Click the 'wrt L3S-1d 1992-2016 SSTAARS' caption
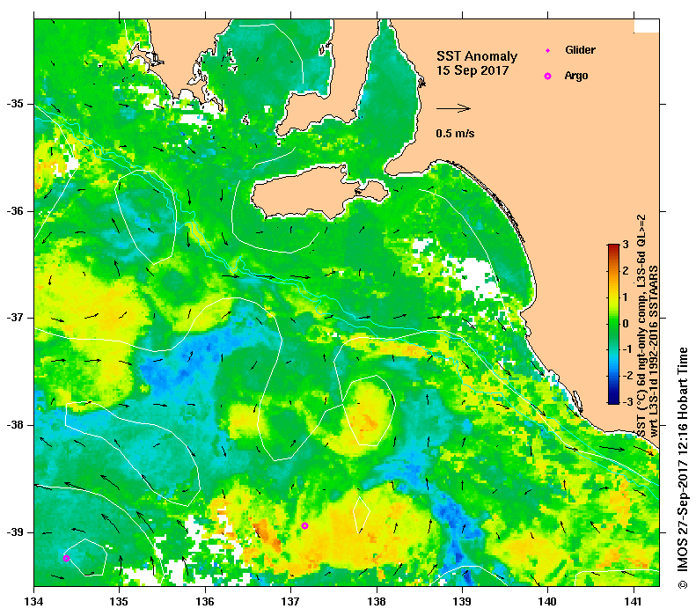The height and width of the screenshot is (616, 696). pos(654,352)
